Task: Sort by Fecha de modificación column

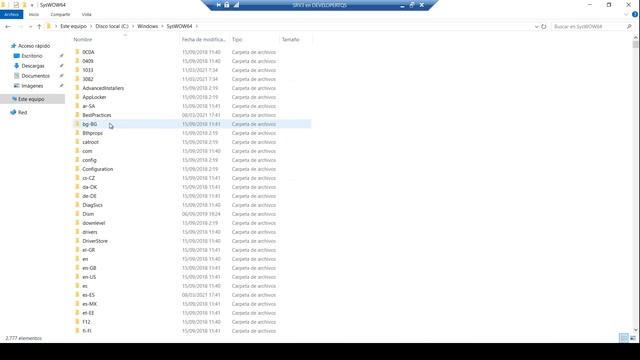Action: [204, 40]
